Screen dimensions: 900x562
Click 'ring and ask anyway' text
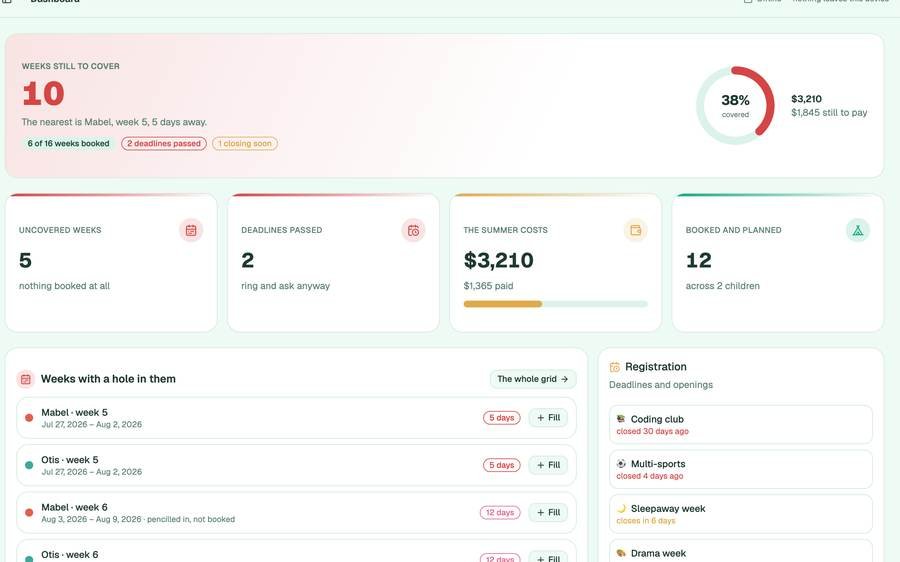point(285,286)
